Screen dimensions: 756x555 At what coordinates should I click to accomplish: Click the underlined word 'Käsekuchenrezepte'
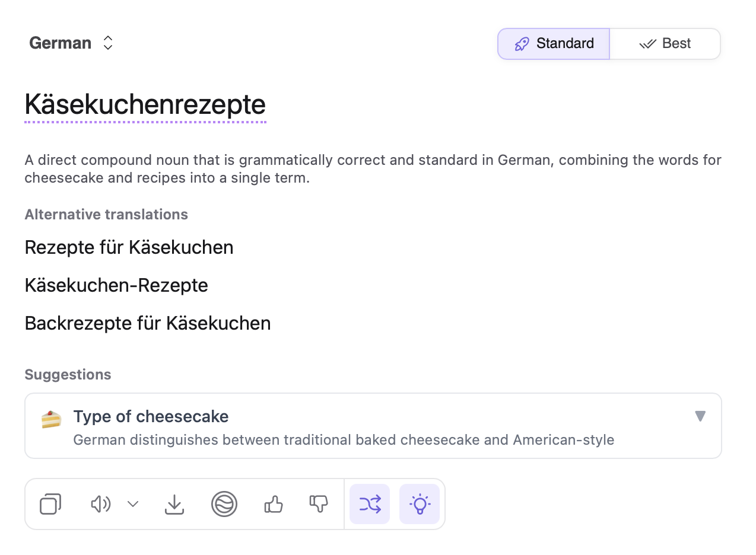point(144,105)
